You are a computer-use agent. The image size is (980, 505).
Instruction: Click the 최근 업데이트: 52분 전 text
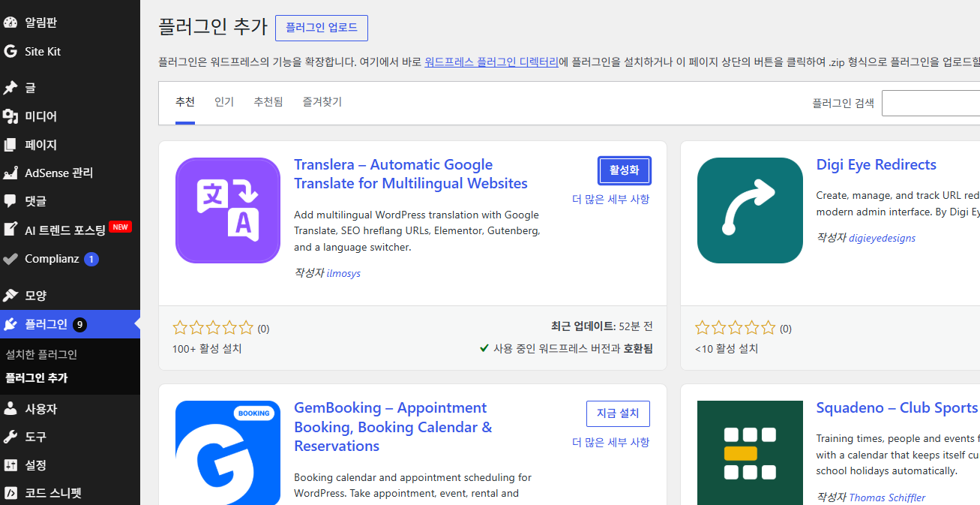602,326
